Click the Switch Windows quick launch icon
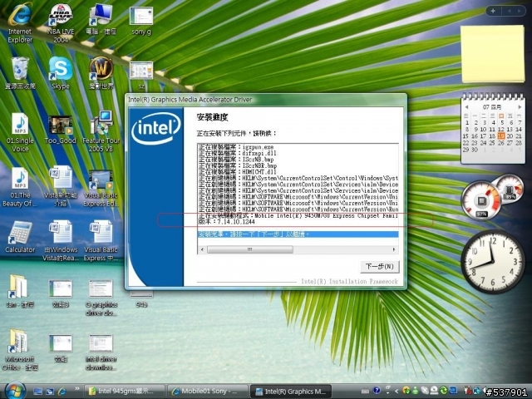This screenshot has width=532, height=399. point(50,392)
